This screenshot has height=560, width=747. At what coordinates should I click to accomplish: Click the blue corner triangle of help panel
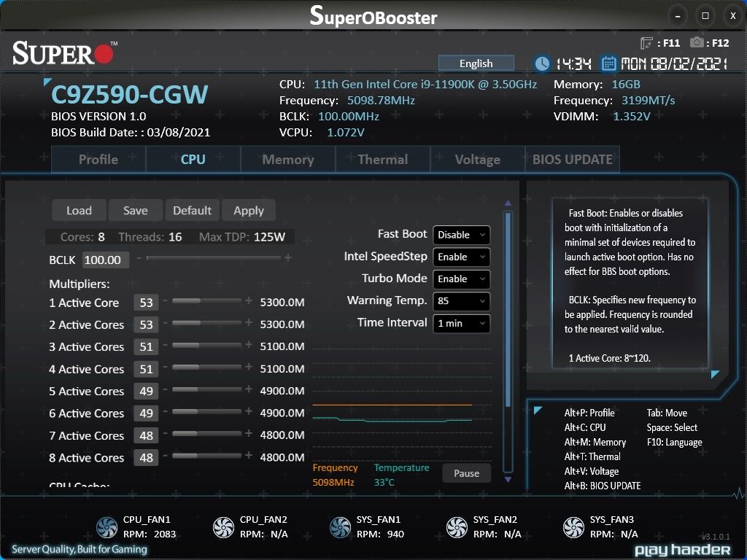click(x=715, y=374)
